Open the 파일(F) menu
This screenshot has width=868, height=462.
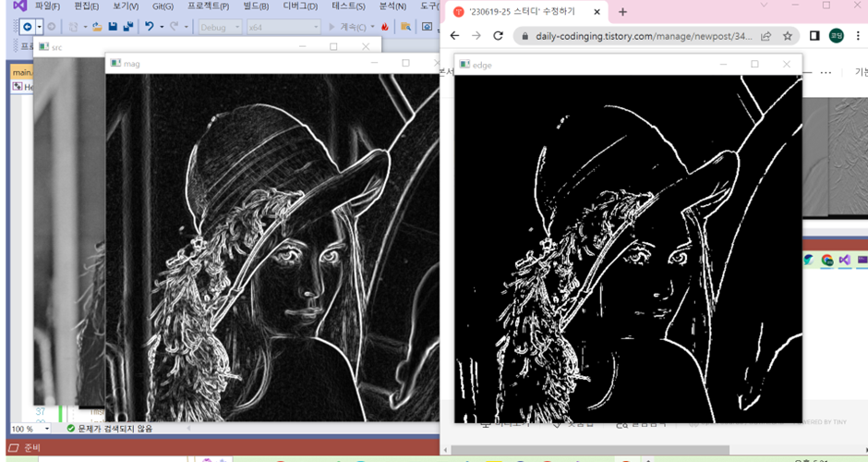(47, 6)
